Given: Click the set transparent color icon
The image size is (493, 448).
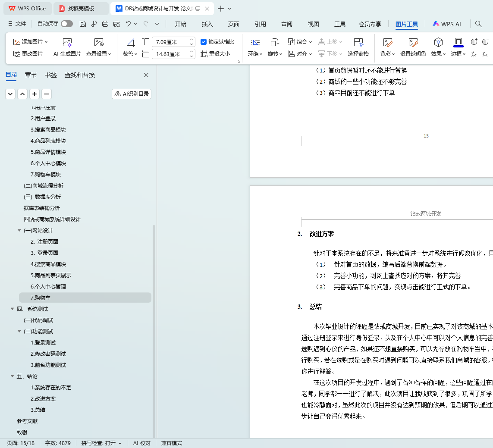Looking at the screenshot, I should [413, 42].
